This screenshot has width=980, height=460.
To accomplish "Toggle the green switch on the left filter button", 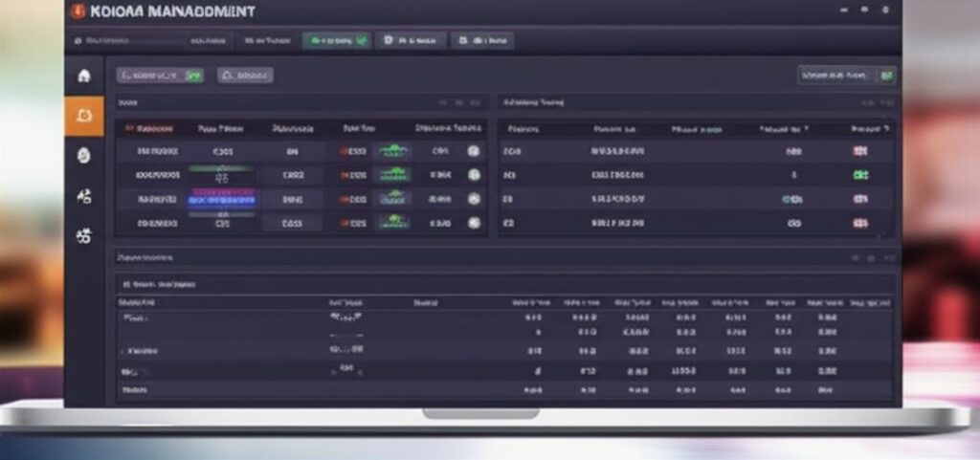I will [x=194, y=75].
